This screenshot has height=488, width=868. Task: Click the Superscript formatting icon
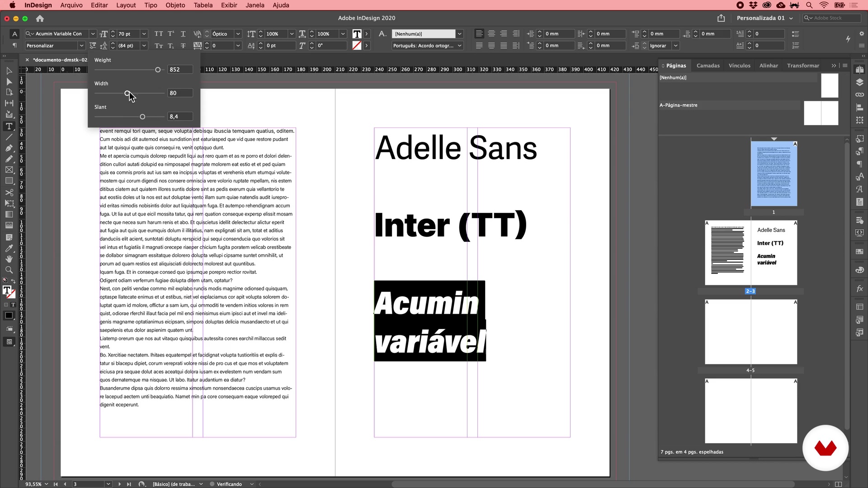click(171, 34)
